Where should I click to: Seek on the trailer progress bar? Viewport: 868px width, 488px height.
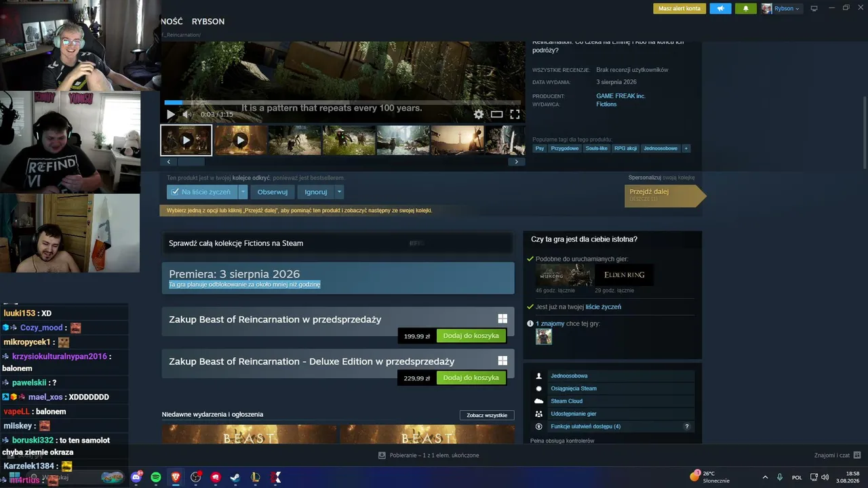pos(342,103)
